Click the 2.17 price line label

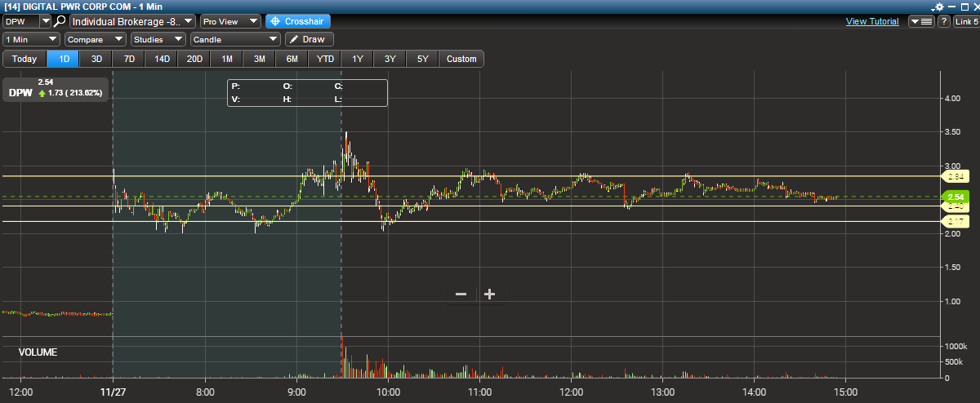(x=954, y=221)
